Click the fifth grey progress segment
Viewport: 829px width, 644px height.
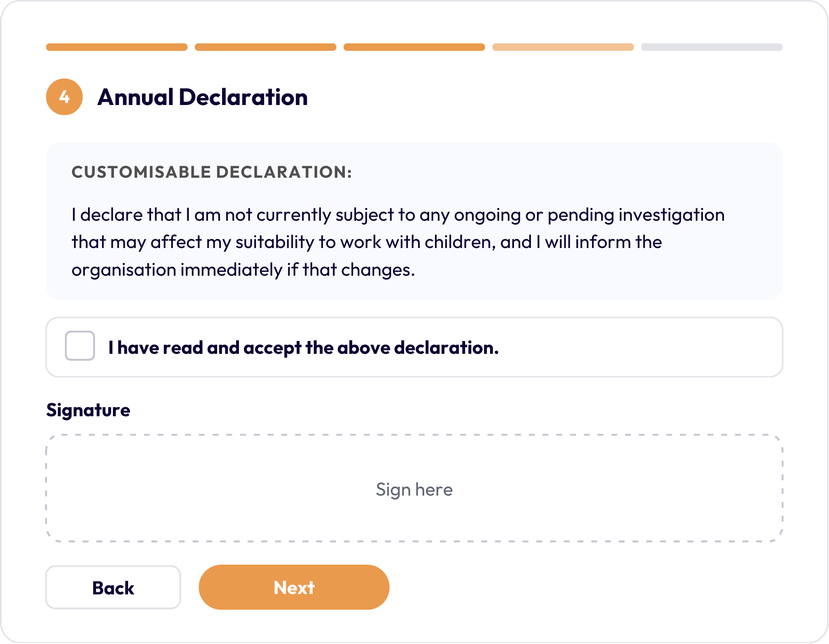(712, 47)
